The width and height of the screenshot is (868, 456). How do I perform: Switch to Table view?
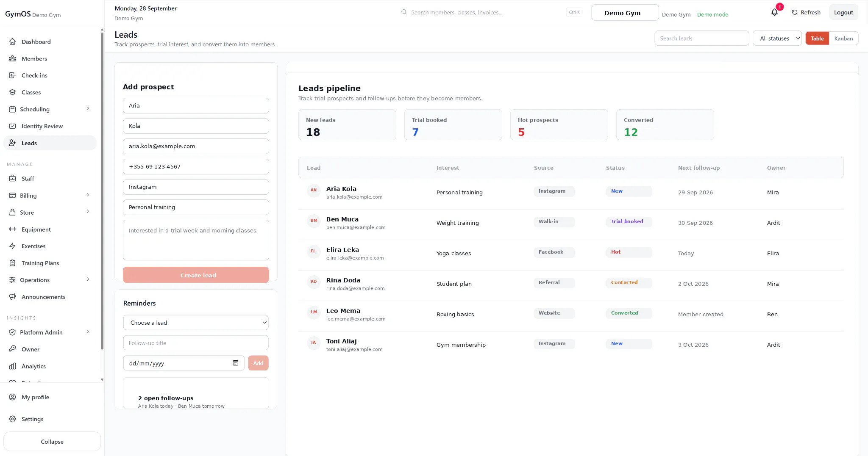(x=817, y=39)
